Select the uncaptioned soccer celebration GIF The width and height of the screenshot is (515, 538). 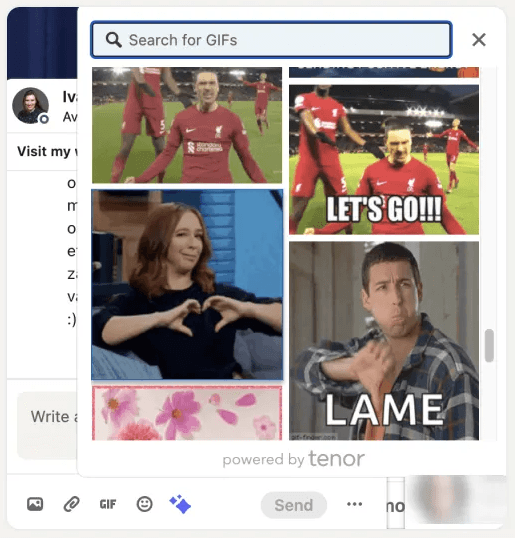[x=187, y=125]
